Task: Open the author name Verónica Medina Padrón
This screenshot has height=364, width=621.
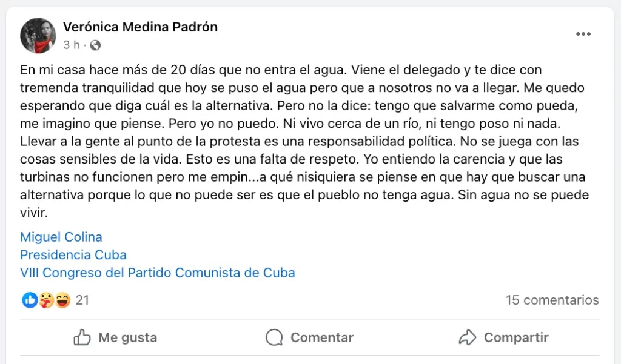Action: click(140, 27)
